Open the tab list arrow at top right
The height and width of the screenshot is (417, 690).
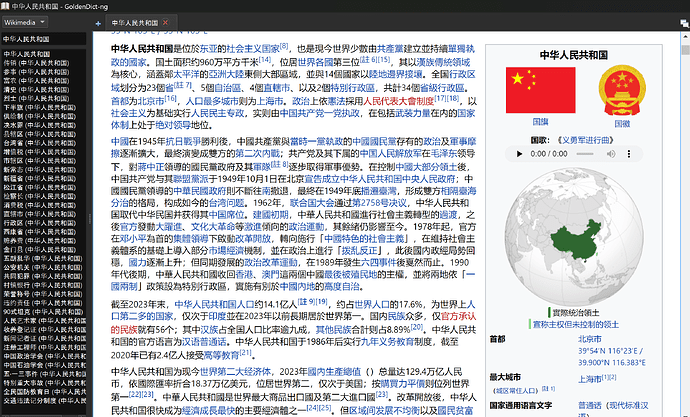(x=681, y=22)
